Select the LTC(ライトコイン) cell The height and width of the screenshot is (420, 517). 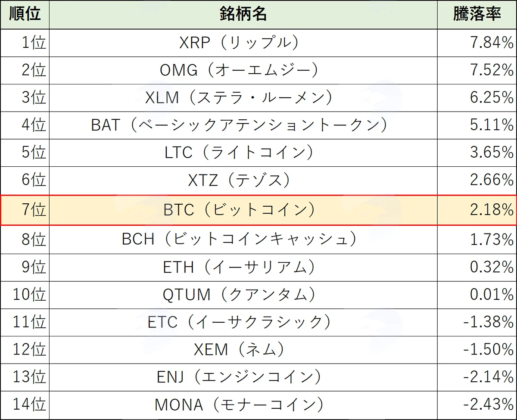point(243,153)
